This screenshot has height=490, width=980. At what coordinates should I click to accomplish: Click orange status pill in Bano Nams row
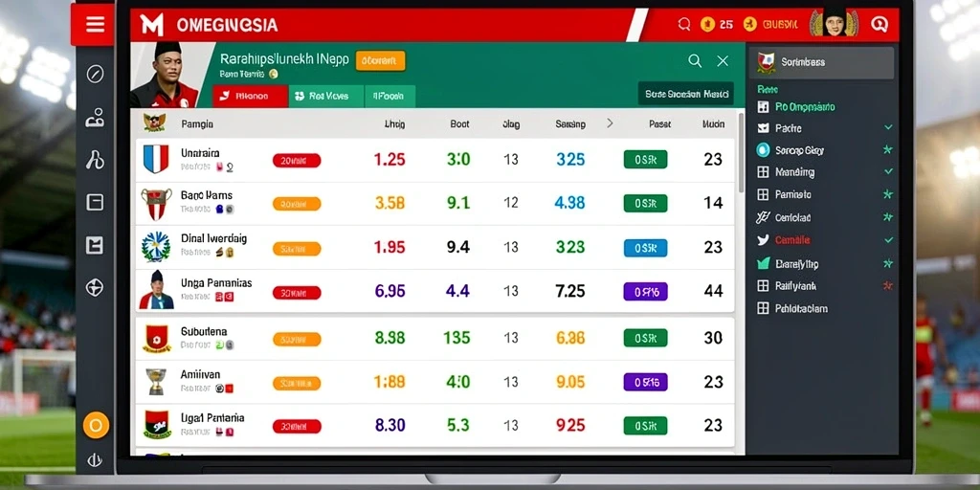click(297, 204)
